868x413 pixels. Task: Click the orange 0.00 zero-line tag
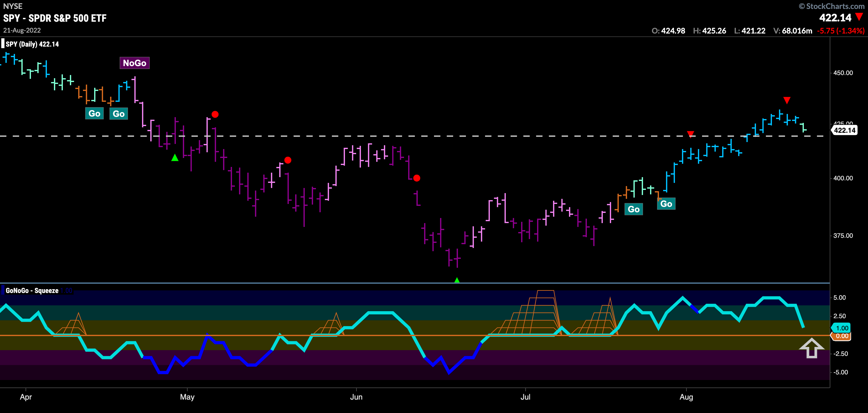pyautogui.click(x=842, y=336)
